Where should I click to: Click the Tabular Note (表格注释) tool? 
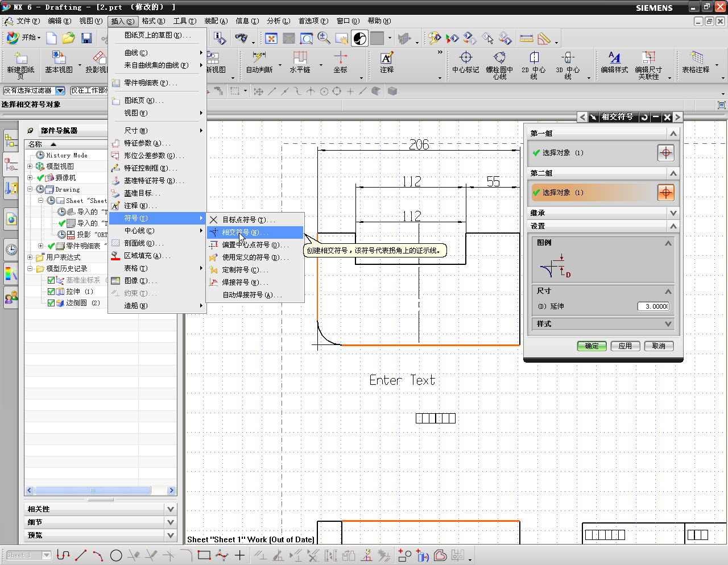pyautogui.click(x=696, y=63)
